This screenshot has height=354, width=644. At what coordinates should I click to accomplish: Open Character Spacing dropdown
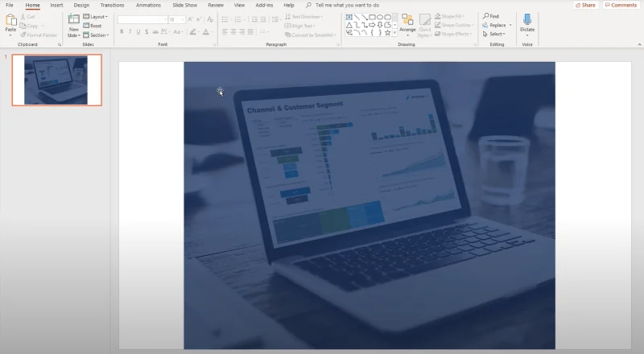(165, 31)
